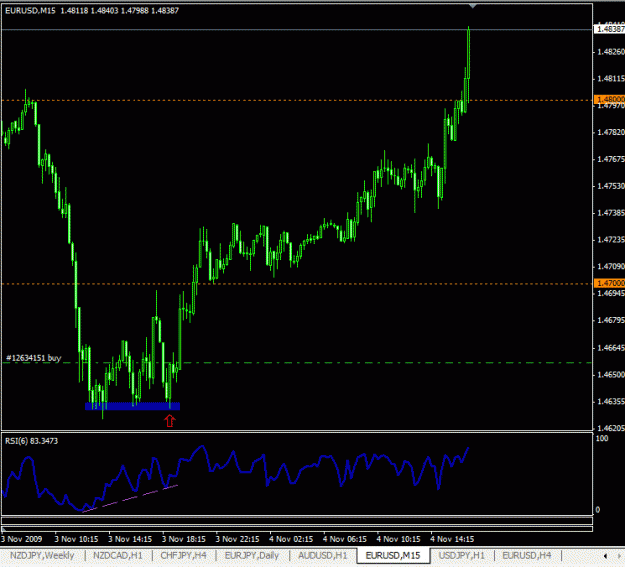This screenshot has width=625, height=567.
Task: Switch to the EURJPY,Daily chart tab
Action: click(x=252, y=555)
